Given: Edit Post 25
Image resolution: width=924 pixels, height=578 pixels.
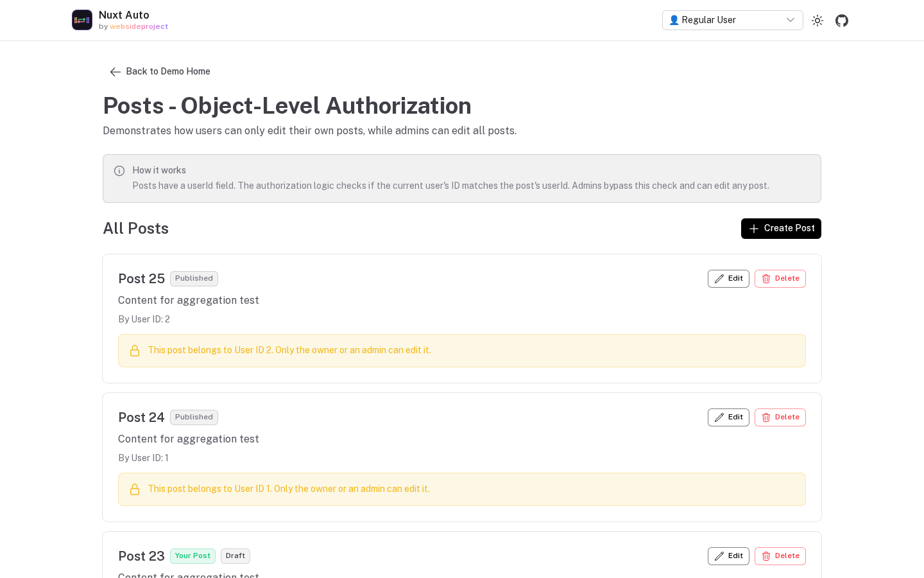Looking at the screenshot, I should click(728, 279).
